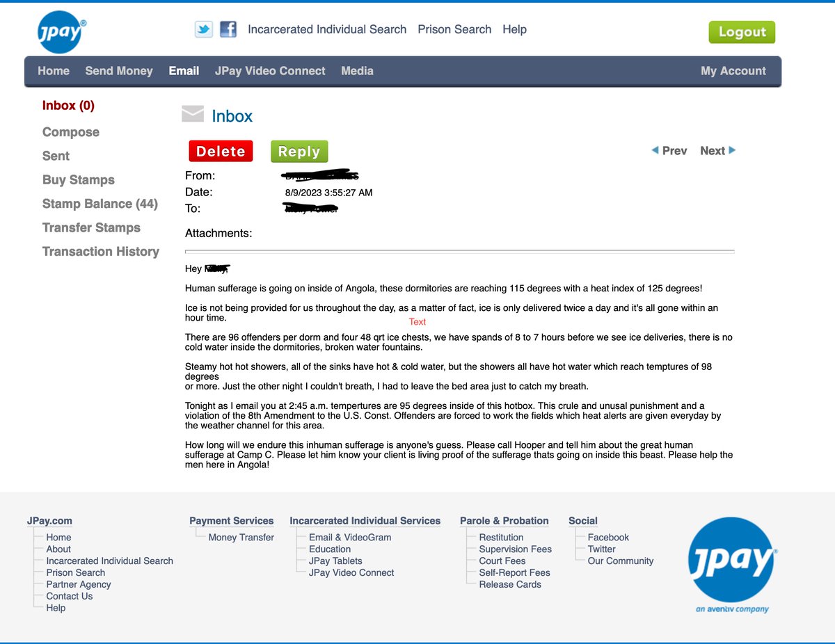Open Transaction History in the sidebar
Image resolution: width=835 pixels, height=644 pixels.
coord(101,252)
